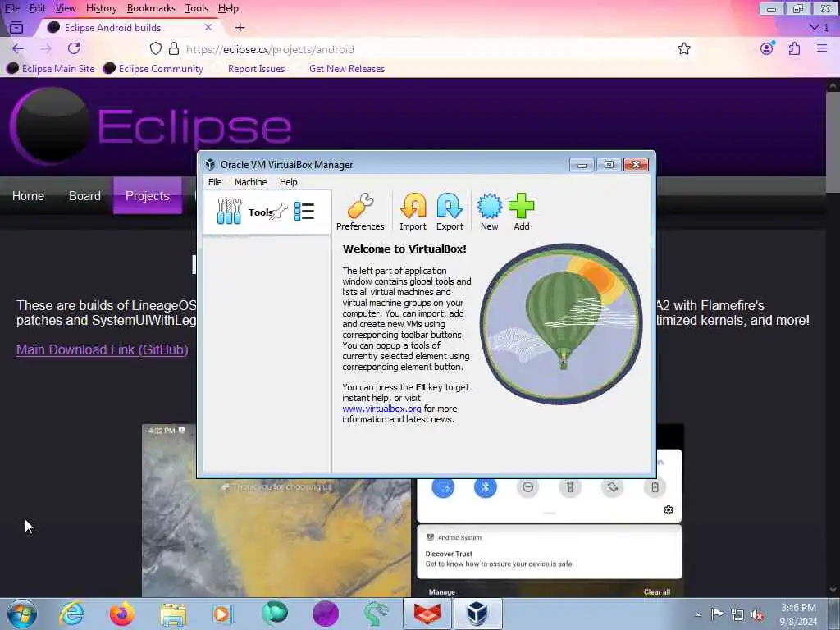Open the browser account icon
The height and width of the screenshot is (630, 840).
click(x=767, y=48)
